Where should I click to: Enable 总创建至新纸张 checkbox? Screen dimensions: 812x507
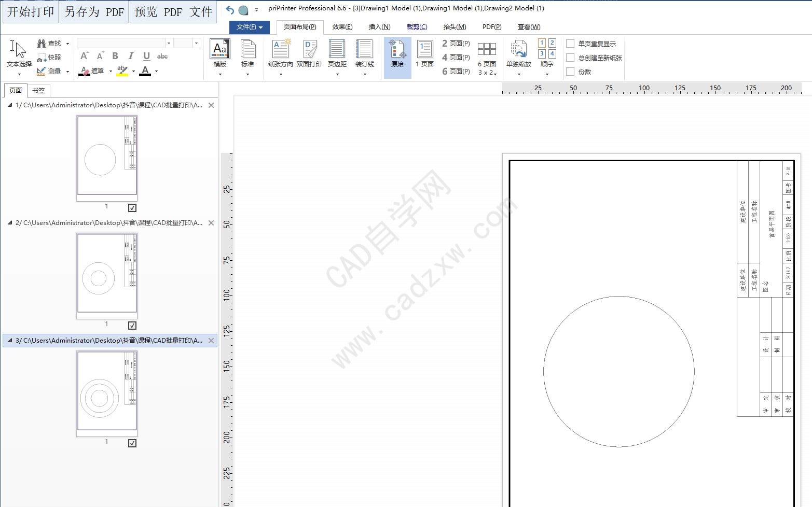pos(570,58)
